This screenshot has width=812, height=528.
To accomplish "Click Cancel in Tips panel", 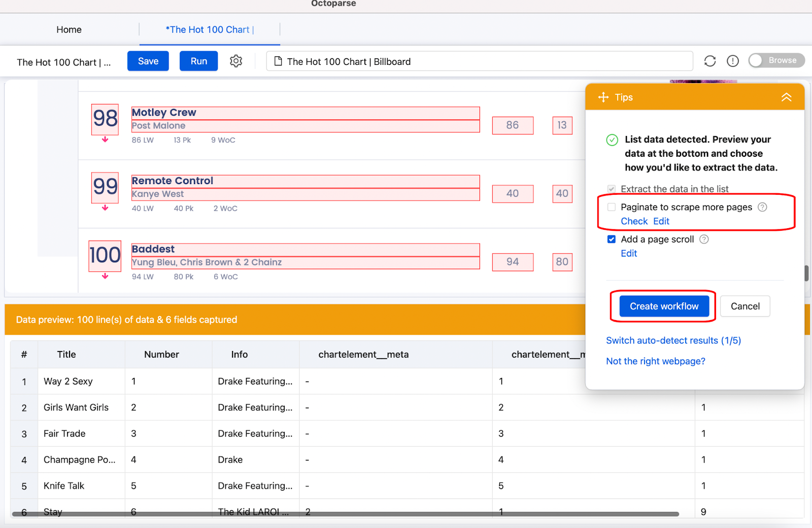I will click(745, 306).
